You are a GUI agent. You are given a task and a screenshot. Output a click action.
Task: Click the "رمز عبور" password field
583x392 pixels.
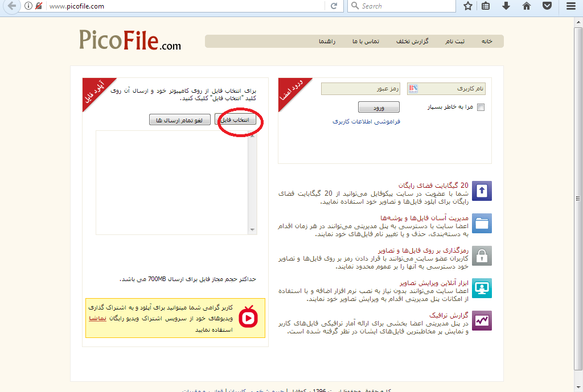(x=361, y=89)
